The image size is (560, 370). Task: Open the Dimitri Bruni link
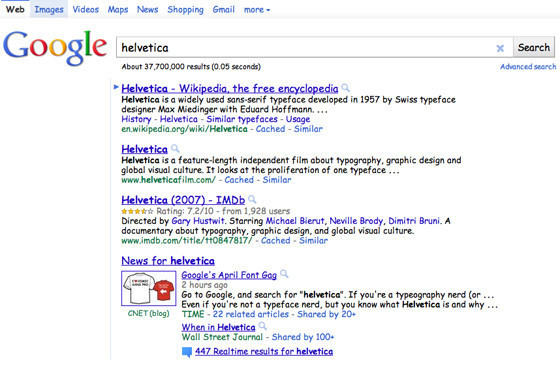tap(414, 221)
